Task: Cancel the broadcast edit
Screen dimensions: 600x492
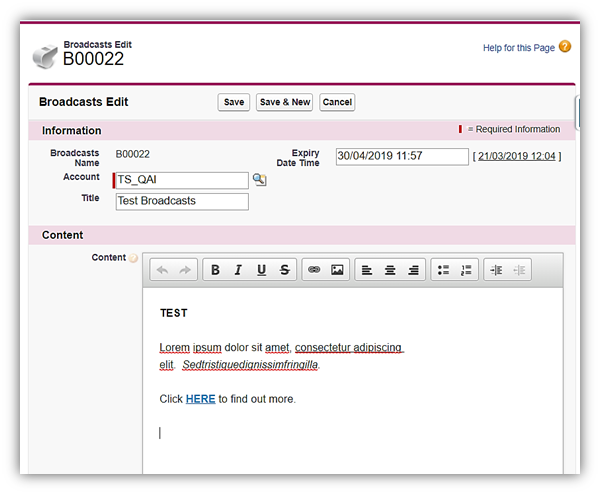Action: pyautogui.click(x=337, y=102)
